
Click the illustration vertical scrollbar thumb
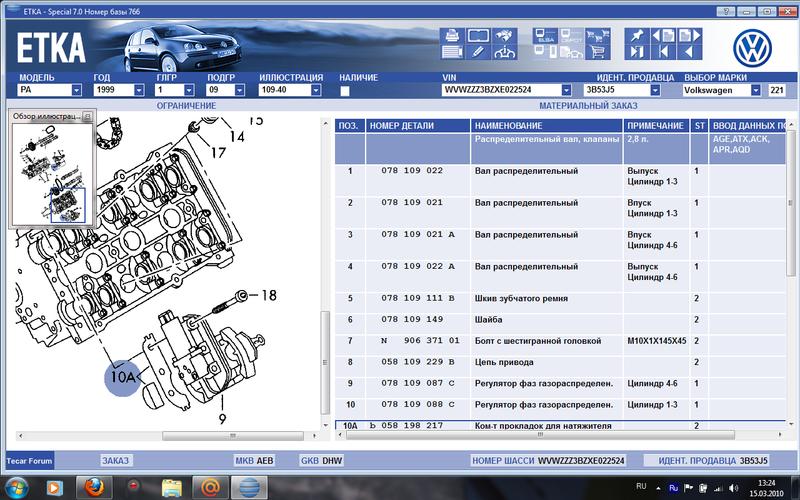pyautogui.click(x=325, y=363)
